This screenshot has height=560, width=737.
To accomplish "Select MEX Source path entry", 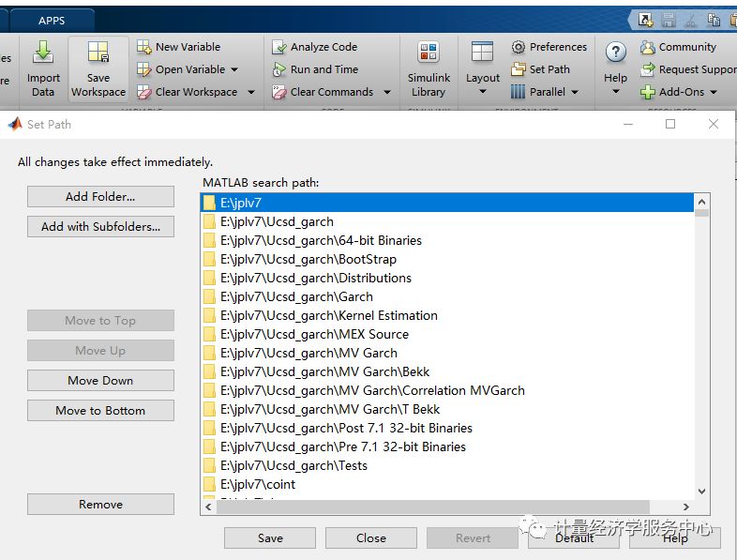I will pyautogui.click(x=447, y=334).
